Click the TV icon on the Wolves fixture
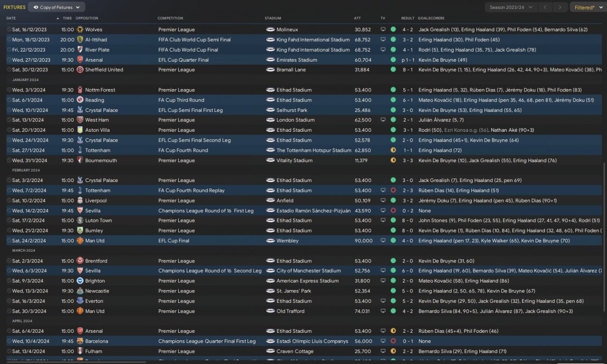The width and height of the screenshot is (607, 364). (383, 29)
